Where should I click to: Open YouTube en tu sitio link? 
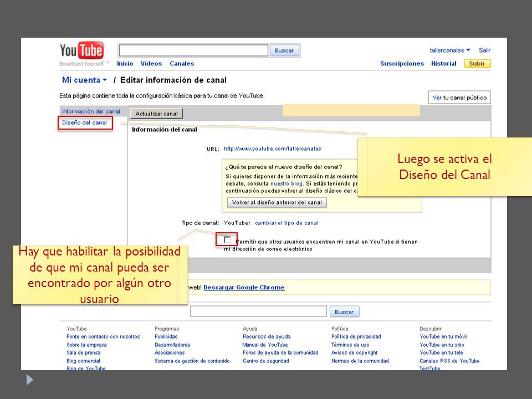(442, 345)
